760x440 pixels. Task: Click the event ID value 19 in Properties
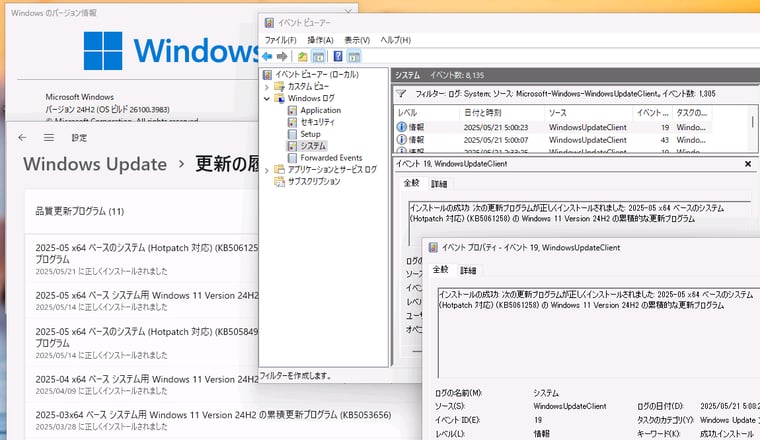pos(538,420)
